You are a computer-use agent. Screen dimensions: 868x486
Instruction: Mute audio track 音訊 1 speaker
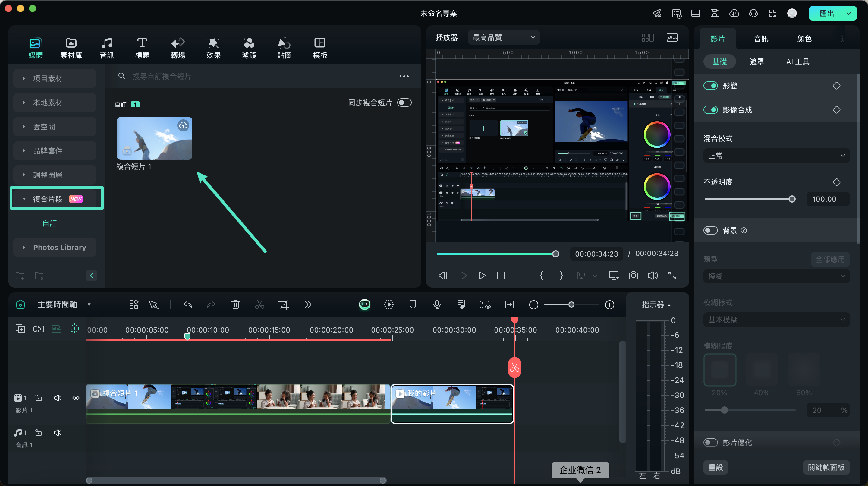pyautogui.click(x=58, y=432)
